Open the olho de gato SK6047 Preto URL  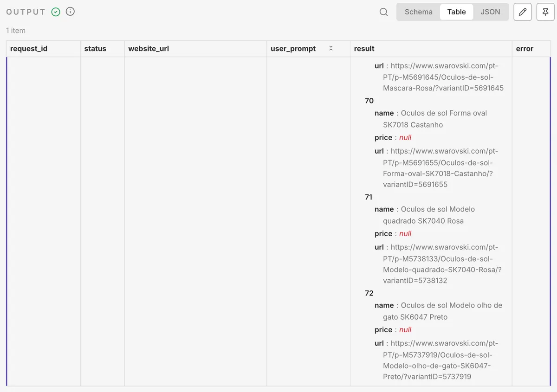[x=438, y=360]
